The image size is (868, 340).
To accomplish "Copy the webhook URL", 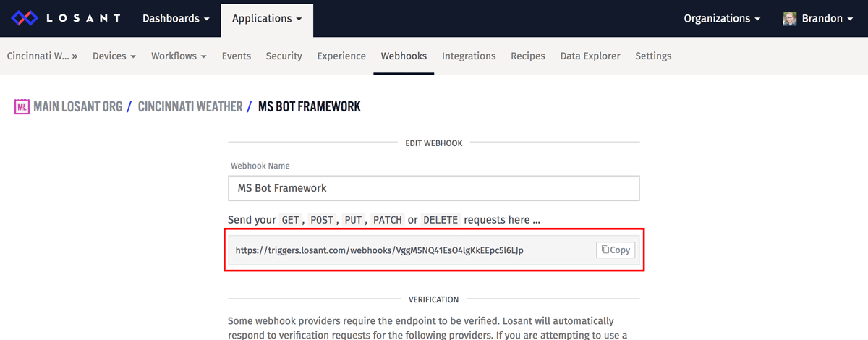I will [616, 250].
